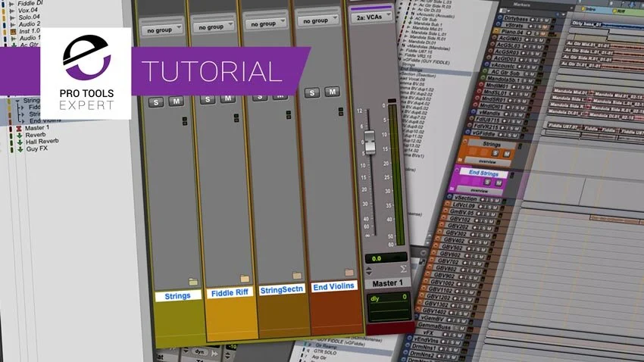Click the Fiddle Riff track name in the mixer
The image size is (644, 362).
(x=230, y=292)
